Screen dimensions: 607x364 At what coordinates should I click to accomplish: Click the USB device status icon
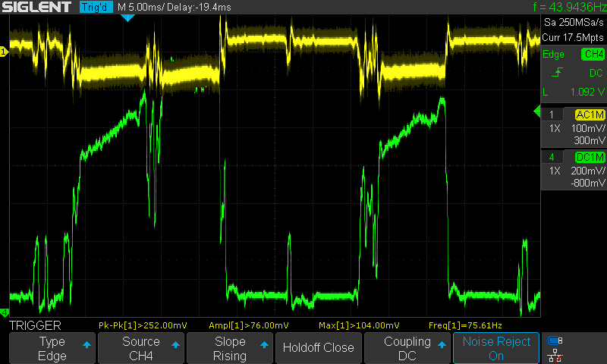click(555, 340)
